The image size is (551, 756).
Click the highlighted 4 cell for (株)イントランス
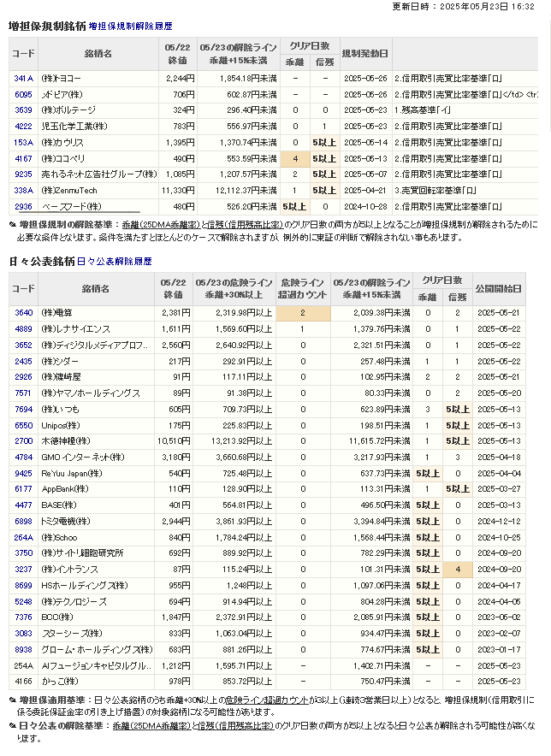tap(458, 570)
